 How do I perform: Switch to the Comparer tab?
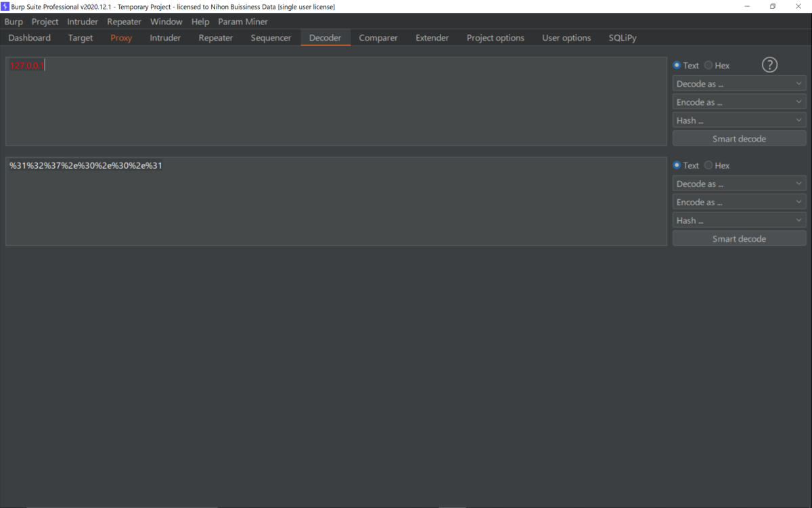click(378, 38)
